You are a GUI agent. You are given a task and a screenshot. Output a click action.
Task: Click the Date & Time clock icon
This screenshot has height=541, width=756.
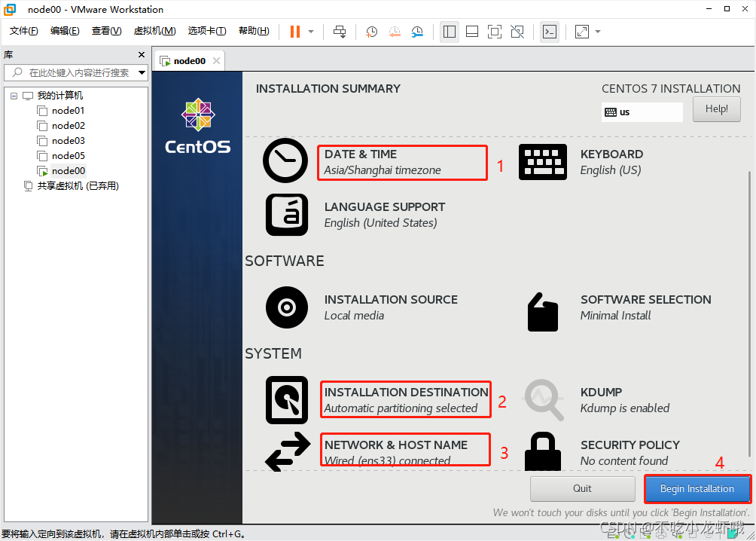click(285, 160)
